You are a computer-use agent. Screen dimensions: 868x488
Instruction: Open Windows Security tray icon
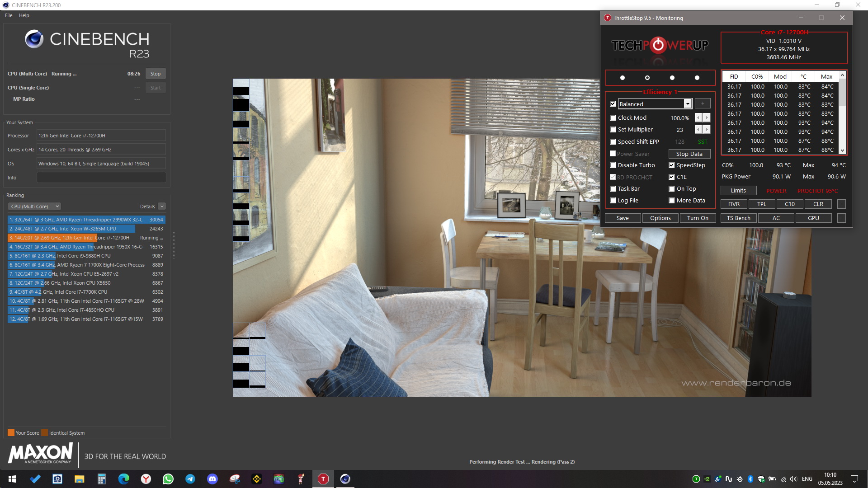click(761, 479)
